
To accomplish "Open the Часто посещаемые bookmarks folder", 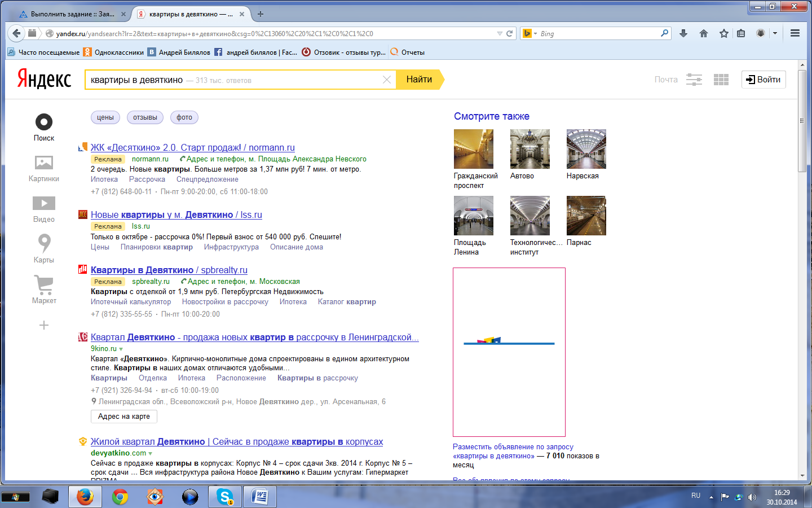I will tap(43, 52).
